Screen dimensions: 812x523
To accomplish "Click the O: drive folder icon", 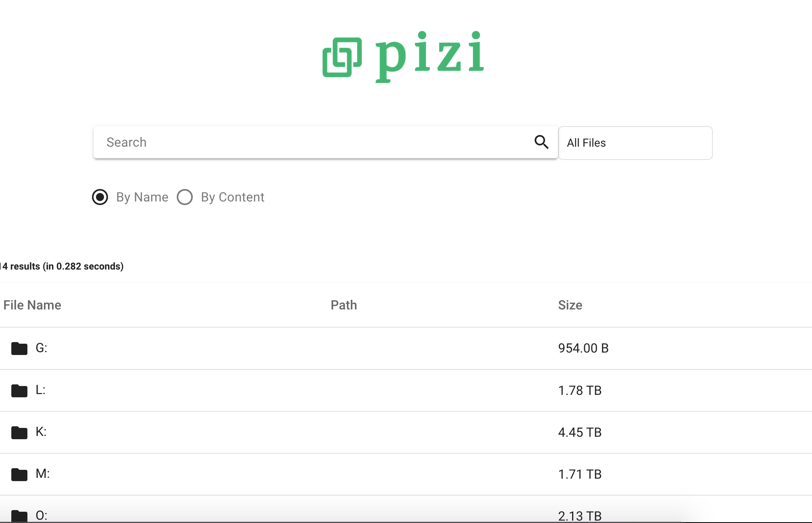I will (19, 516).
